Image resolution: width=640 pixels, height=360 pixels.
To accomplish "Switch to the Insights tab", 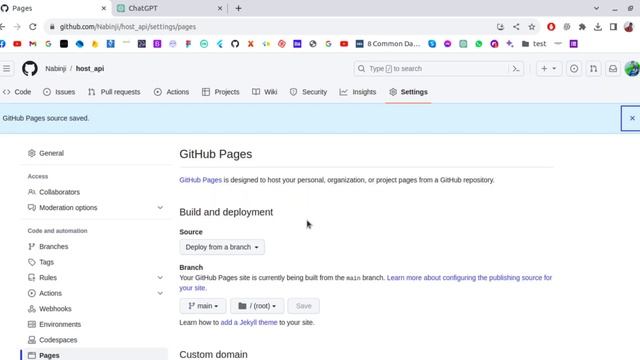I will 358,92.
